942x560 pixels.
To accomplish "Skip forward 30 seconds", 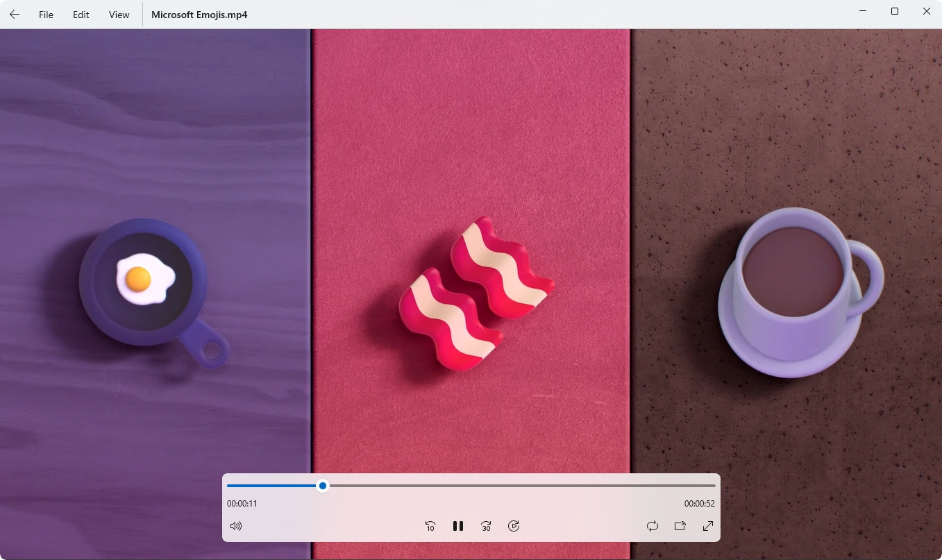I will (x=486, y=526).
